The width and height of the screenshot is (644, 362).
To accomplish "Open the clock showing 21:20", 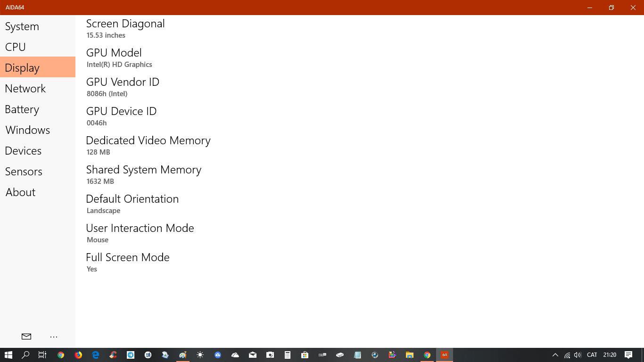I will tap(610, 355).
